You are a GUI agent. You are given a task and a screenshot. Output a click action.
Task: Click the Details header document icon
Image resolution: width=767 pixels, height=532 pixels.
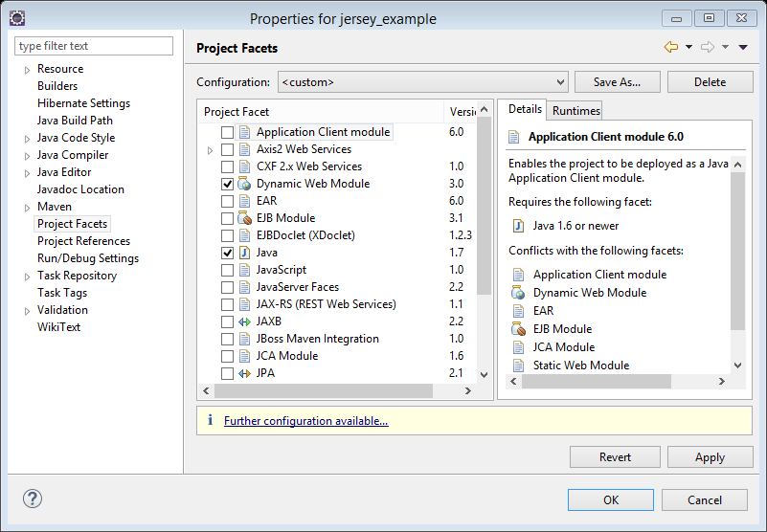[x=513, y=137]
